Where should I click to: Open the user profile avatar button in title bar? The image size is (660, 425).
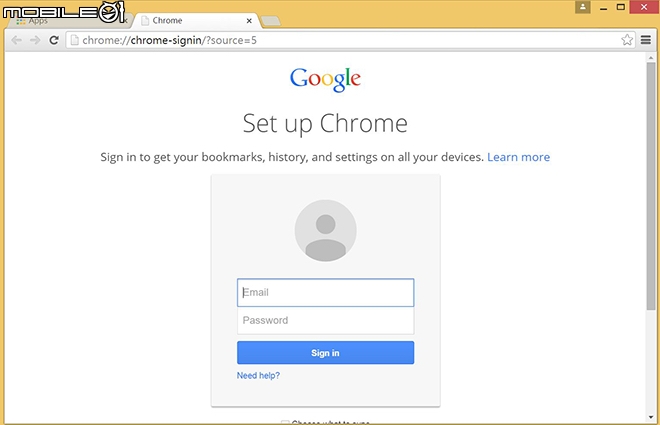pyautogui.click(x=583, y=7)
